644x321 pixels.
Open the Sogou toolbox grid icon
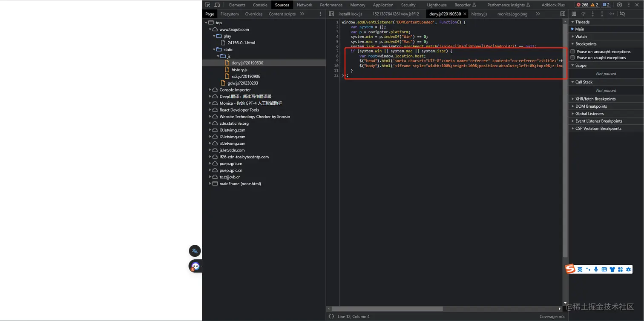[620, 269]
